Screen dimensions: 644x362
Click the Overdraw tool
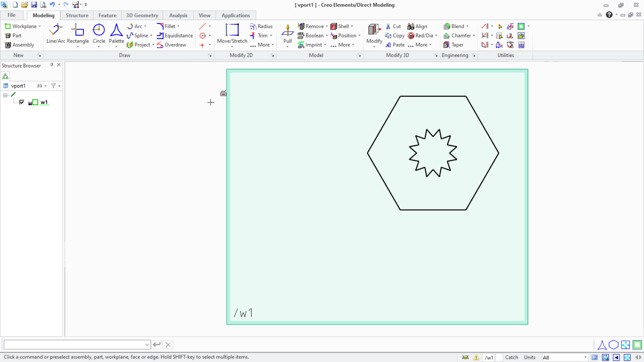click(x=171, y=45)
